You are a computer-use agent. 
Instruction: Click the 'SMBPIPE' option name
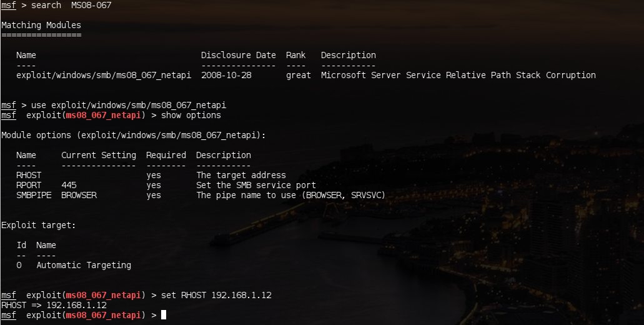tap(34, 195)
